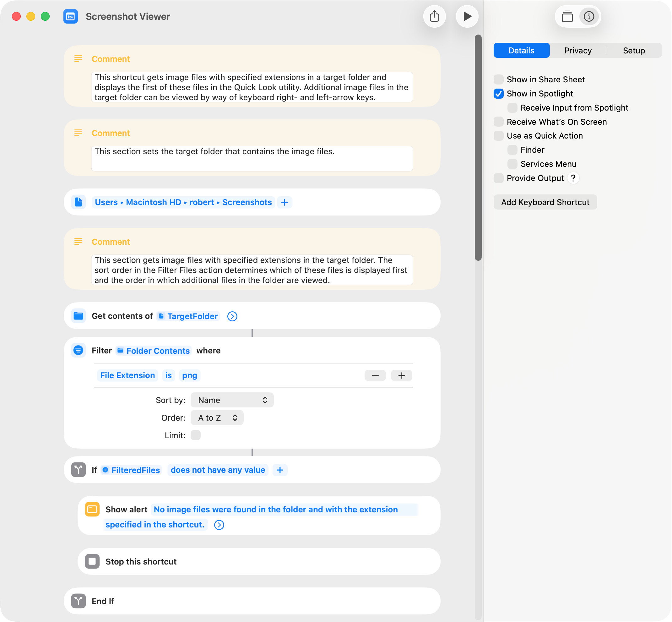Open the Sort by Name dropdown
This screenshot has width=672, height=622.
tap(232, 400)
